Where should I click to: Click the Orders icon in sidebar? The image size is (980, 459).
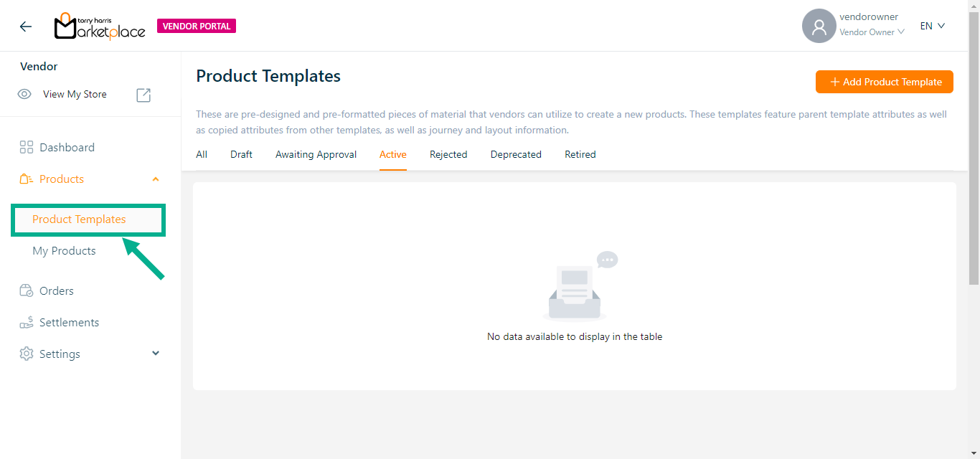point(27,291)
